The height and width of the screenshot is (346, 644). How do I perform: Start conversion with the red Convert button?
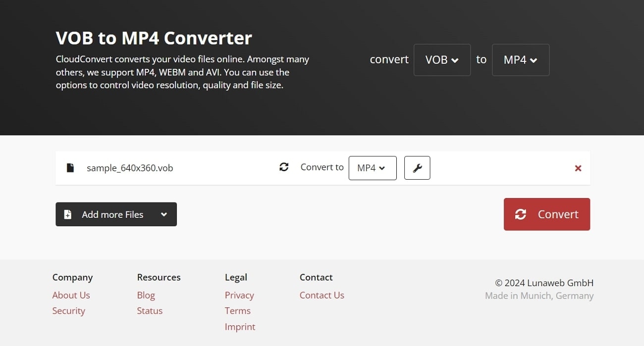tap(547, 214)
